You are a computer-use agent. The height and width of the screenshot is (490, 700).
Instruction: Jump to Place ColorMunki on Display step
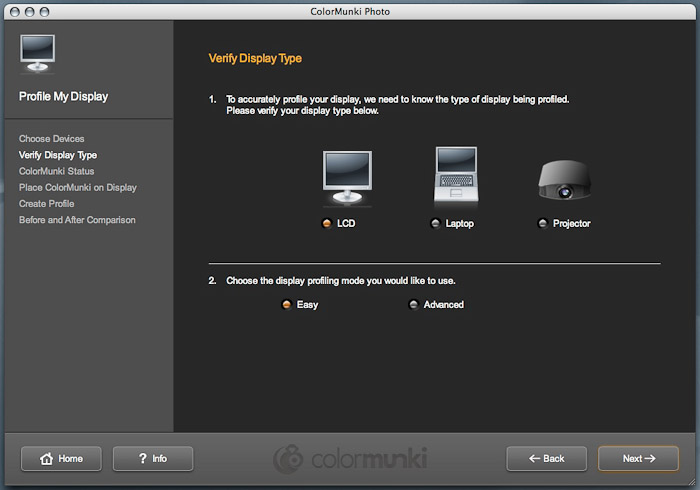click(78, 187)
